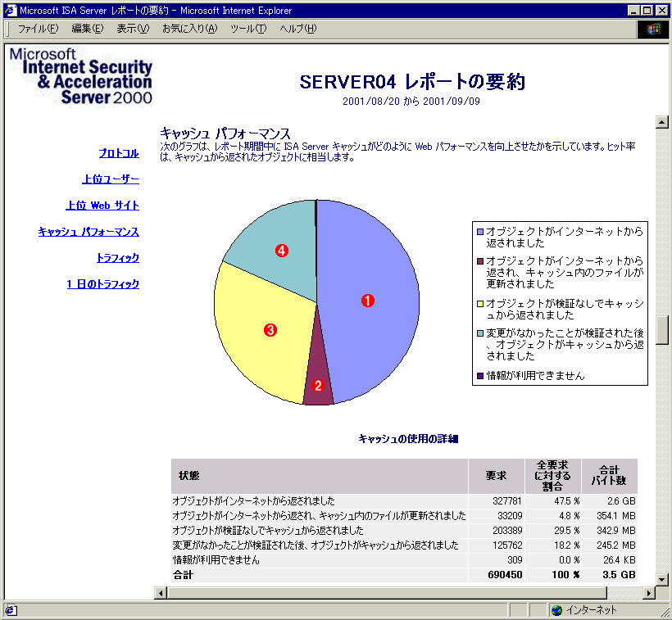Open the 編集(E) menu
Viewport: 672px width, 620px height.
point(88,29)
